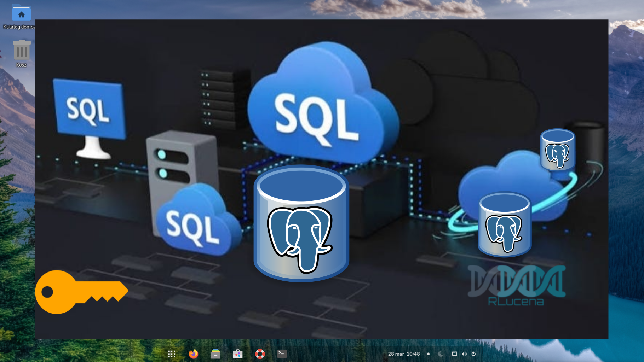Launch the Terminal from the dock
Image resolution: width=644 pixels, height=362 pixels.
(x=282, y=354)
